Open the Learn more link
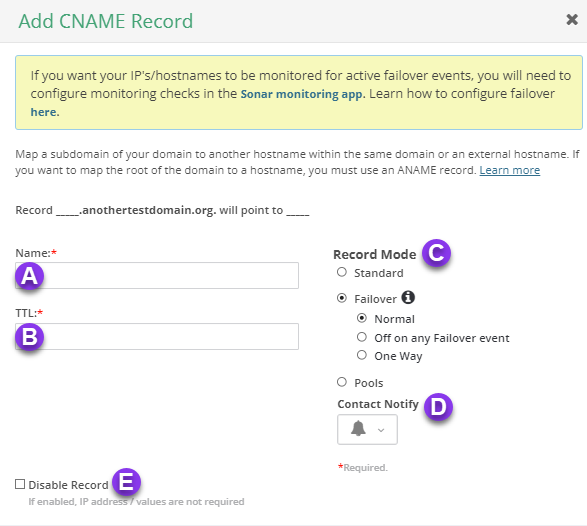 point(510,170)
